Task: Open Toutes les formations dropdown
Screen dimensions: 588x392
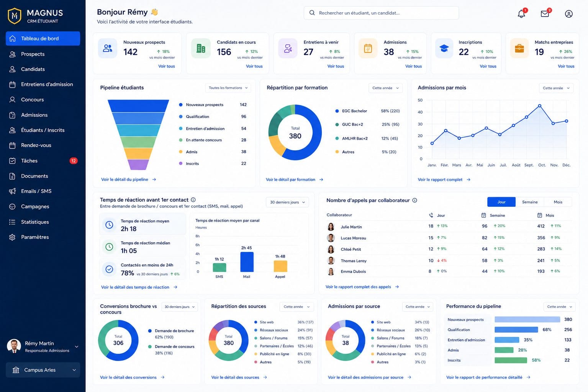Action: 228,88
